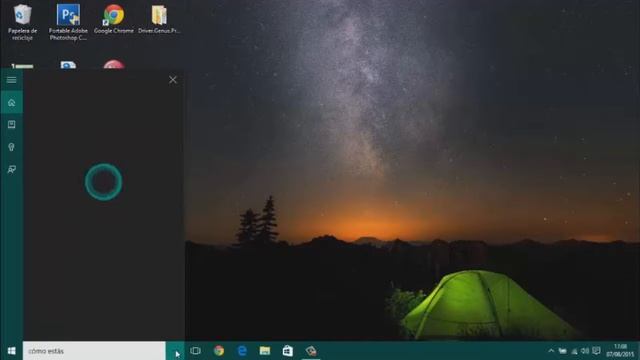Screen dimensions: 640x360
Task: Click the Cortana listening circle
Action: [103, 182]
